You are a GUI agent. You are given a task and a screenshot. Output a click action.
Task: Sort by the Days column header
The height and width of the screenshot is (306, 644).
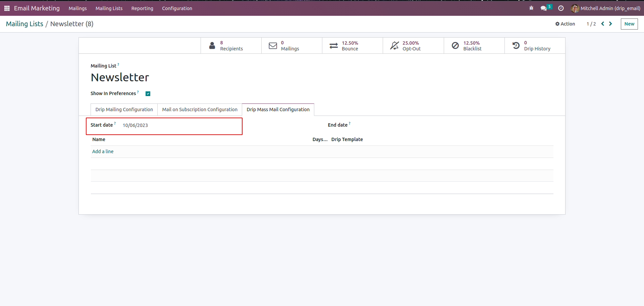coord(320,139)
